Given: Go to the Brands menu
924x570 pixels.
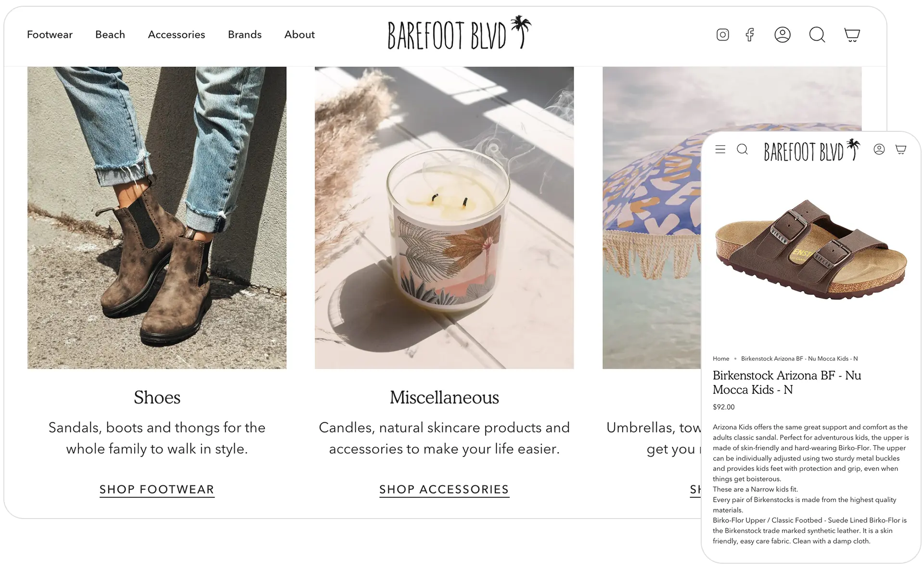Looking at the screenshot, I should click(245, 35).
